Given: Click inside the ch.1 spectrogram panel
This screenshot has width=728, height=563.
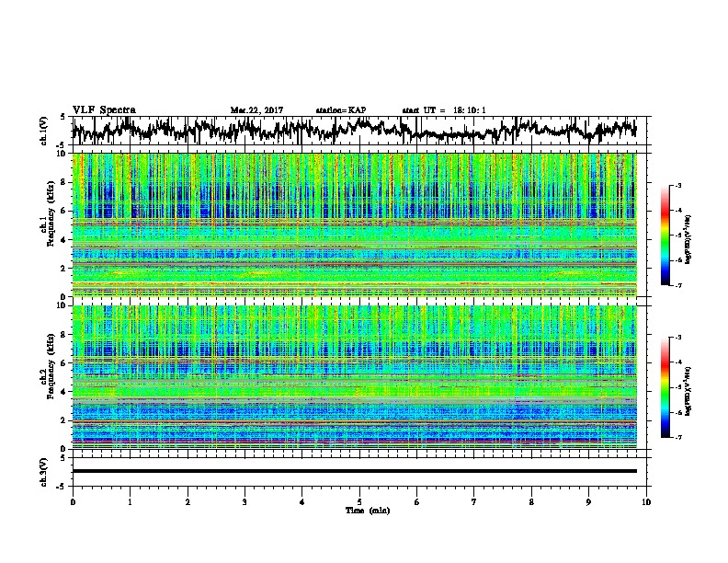Looking at the screenshot, I should click(x=354, y=224).
